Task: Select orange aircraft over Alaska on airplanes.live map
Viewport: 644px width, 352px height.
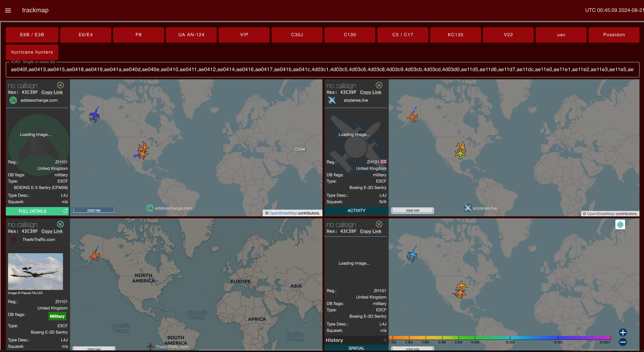Action: [413, 116]
